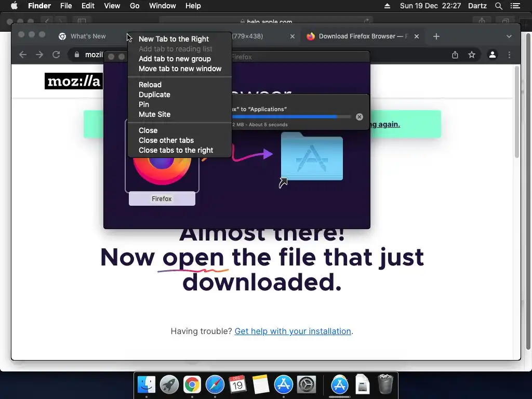532x399 pixels.
Task: Open the Finder menu
Action: 39,6
